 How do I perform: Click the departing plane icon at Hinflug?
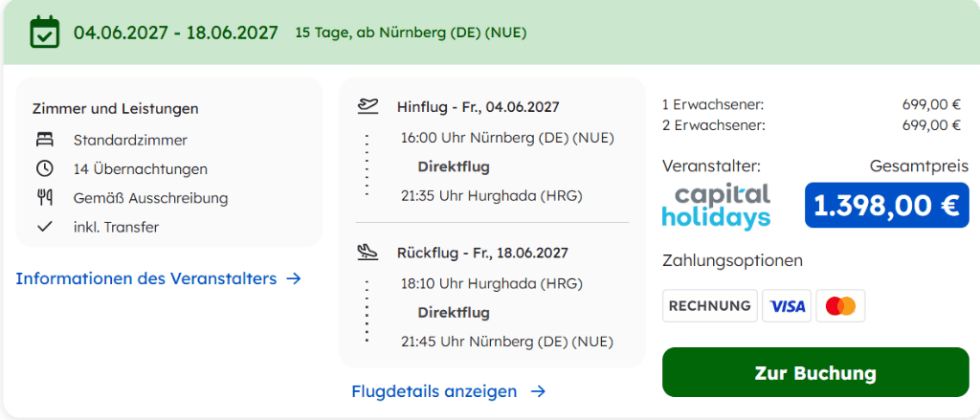coord(368,106)
